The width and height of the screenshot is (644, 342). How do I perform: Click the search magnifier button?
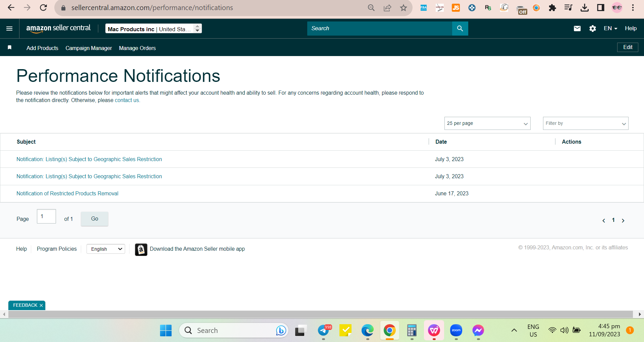coord(460,29)
